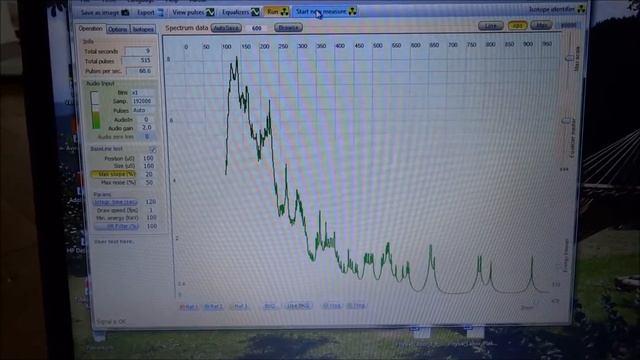640x360 pixels.
Task: Open the Bins dropdown showing x1
Action: (142, 93)
